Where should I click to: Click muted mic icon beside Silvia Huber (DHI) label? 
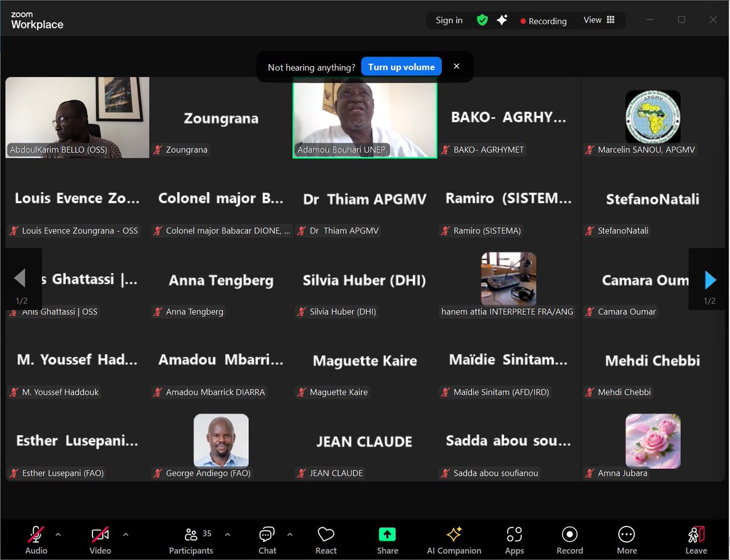point(302,311)
